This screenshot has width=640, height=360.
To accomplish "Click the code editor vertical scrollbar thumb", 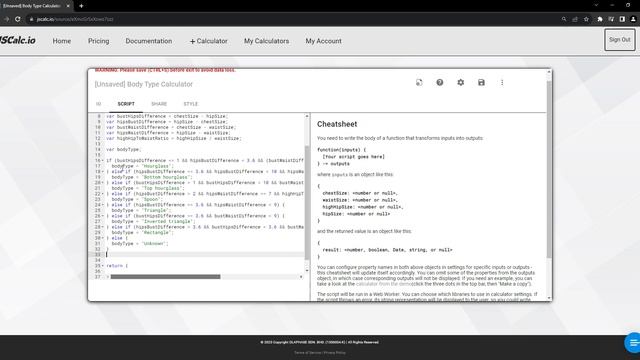I will tap(307, 202).
